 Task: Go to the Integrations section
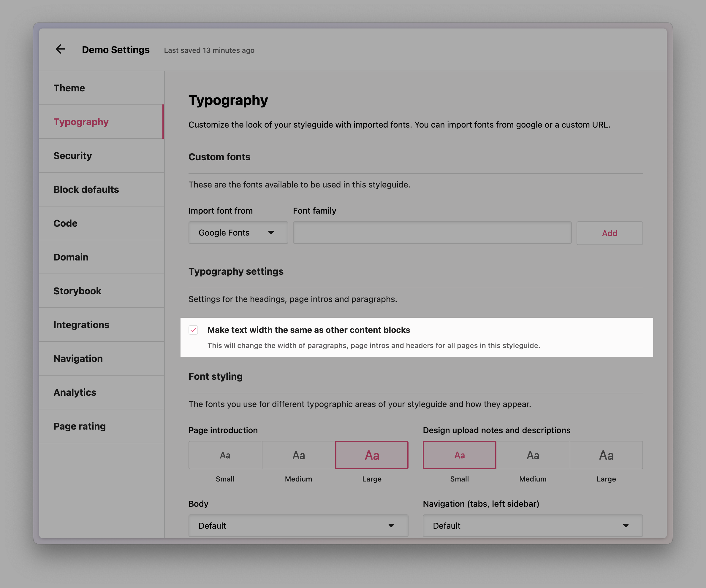pyautogui.click(x=102, y=325)
